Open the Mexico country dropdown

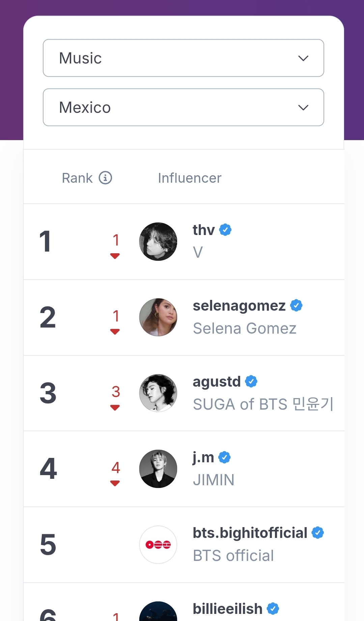tap(183, 107)
